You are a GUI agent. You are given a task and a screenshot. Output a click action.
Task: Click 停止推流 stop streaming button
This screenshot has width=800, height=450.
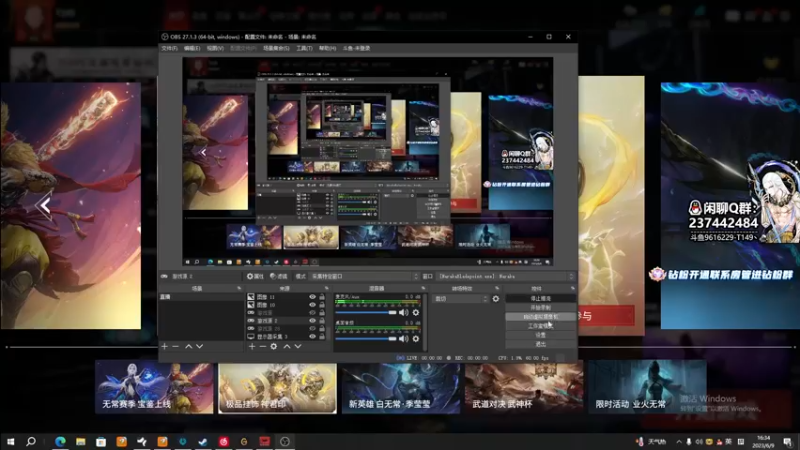[540, 298]
